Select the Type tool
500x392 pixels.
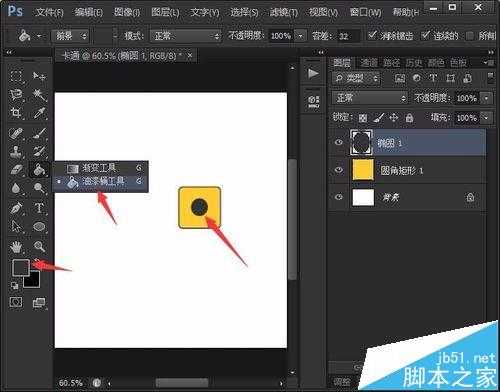[39, 208]
